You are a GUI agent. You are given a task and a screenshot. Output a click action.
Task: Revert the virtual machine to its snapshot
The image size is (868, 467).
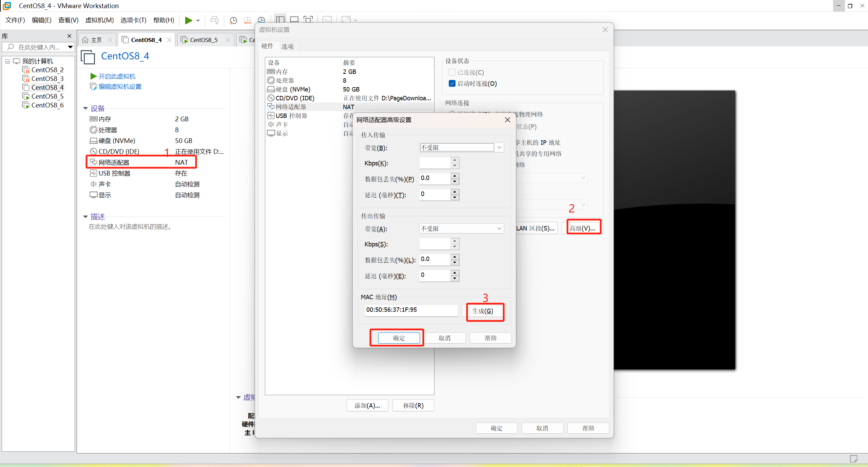click(247, 20)
